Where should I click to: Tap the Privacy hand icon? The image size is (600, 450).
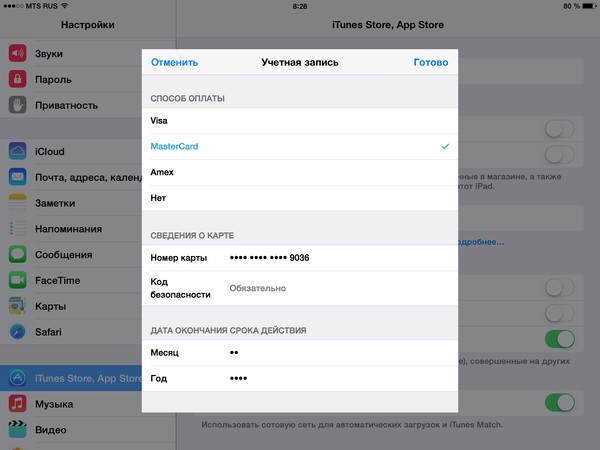click(18, 105)
